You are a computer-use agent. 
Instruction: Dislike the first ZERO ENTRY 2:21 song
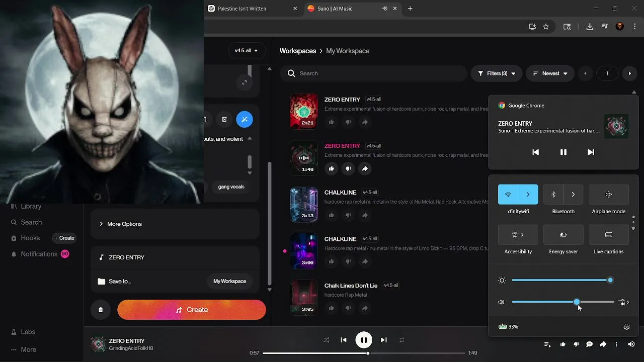point(348,122)
